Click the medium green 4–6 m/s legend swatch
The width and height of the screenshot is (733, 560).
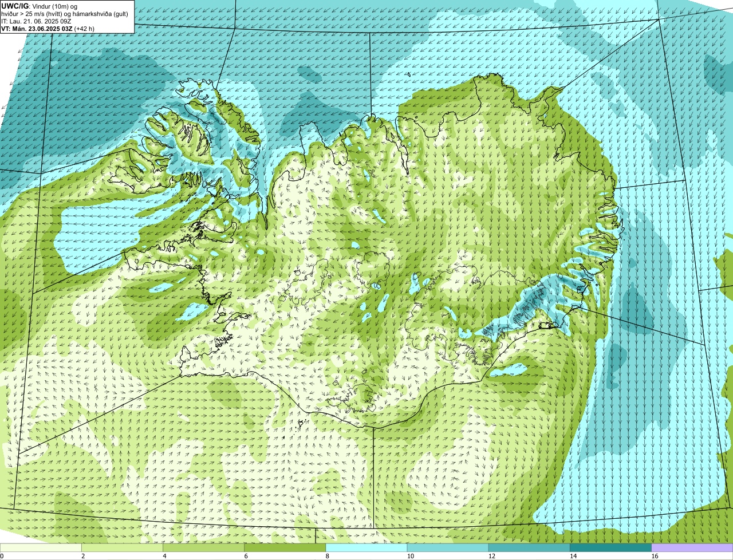coord(203,548)
